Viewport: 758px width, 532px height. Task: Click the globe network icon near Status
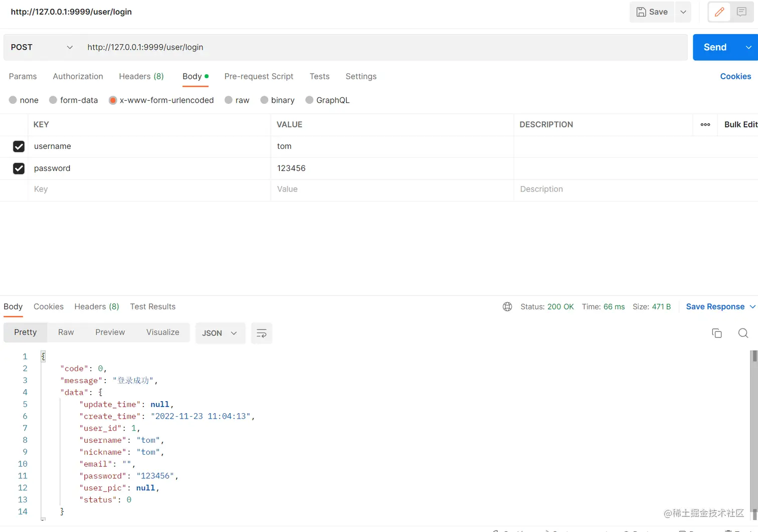[x=507, y=307]
